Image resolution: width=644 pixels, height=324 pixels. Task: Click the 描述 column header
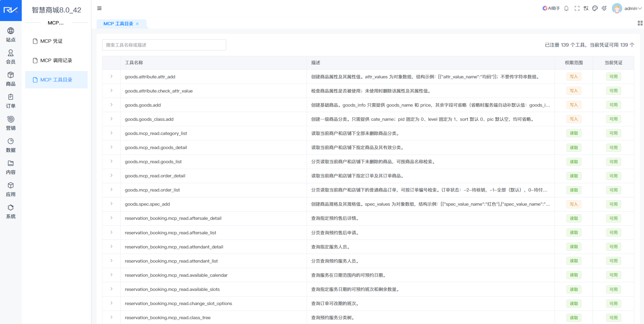[316, 63]
